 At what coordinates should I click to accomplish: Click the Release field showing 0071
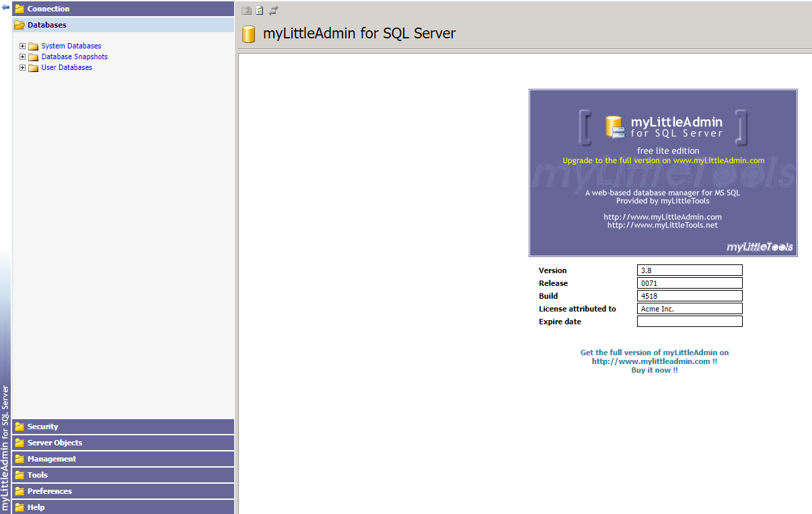point(690,283)
